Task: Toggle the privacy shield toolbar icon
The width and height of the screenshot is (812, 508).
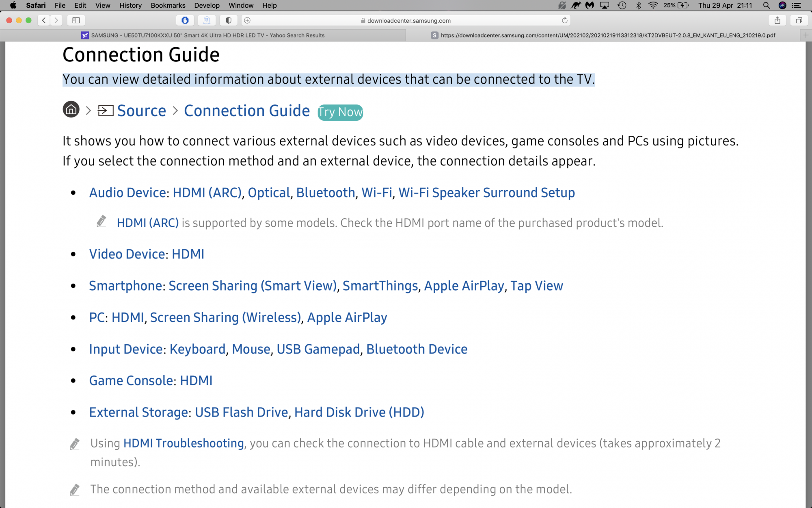Action: click(228, 20)
